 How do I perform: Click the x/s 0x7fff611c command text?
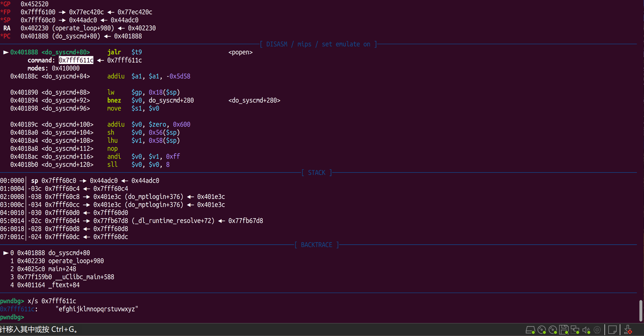tap(52, 301)
